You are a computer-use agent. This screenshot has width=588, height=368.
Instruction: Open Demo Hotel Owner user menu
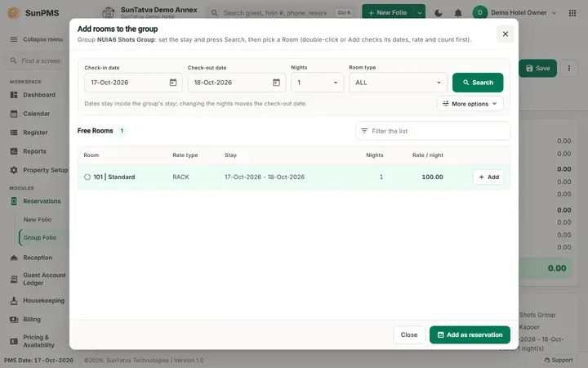pyautogui.click(x=514, y=13)
